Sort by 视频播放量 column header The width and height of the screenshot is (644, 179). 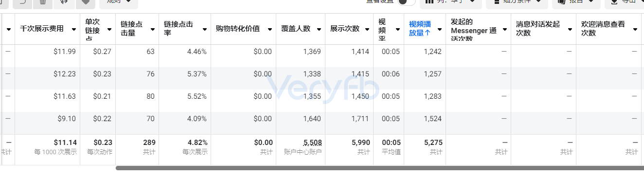(420, 29)
